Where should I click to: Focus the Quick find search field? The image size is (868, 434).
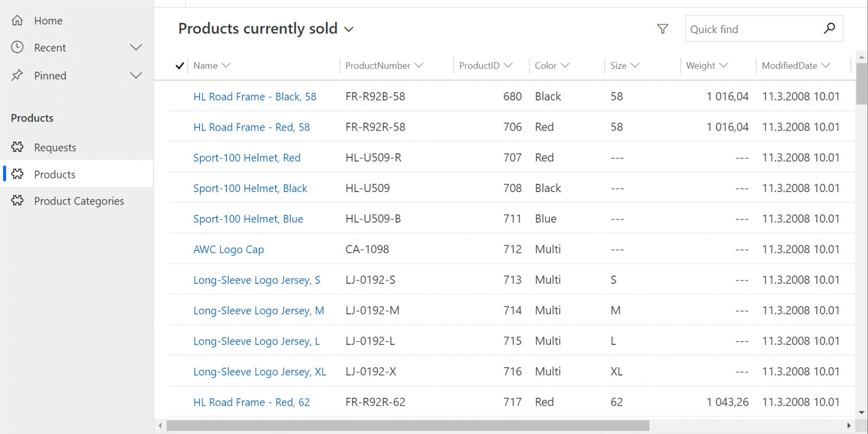click(754, 29)
